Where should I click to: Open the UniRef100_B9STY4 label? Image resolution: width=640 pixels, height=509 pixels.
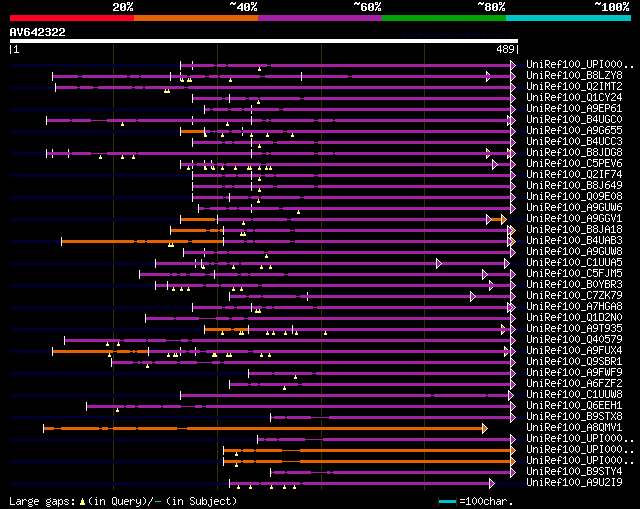574,472
